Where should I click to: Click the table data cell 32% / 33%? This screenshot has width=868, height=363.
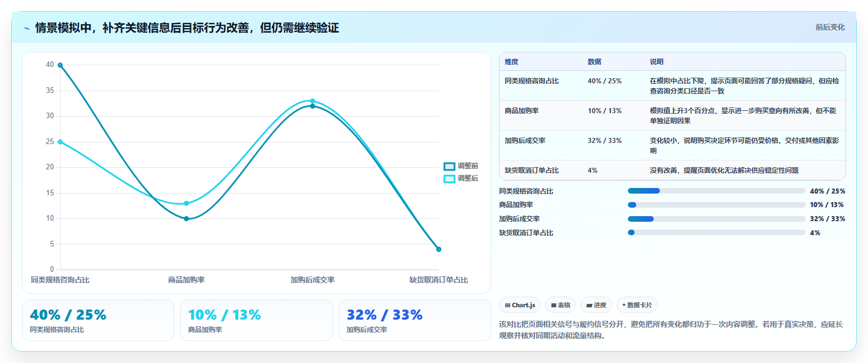[x=605, y=141]
